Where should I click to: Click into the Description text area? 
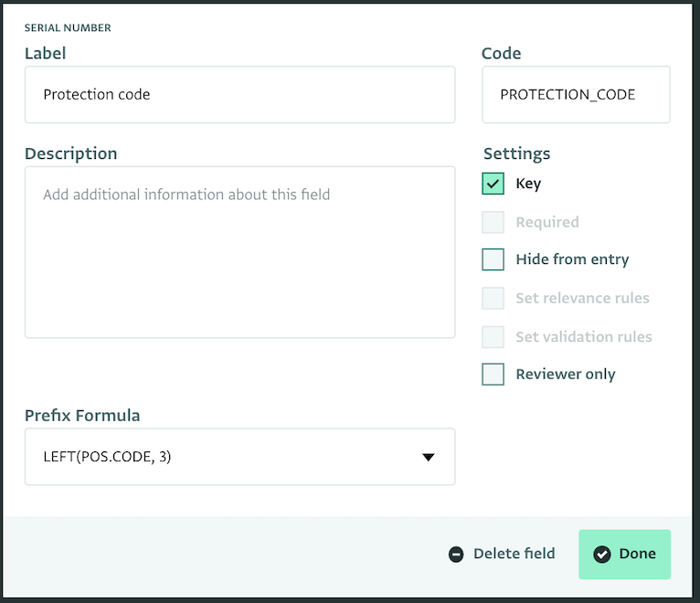239,252
